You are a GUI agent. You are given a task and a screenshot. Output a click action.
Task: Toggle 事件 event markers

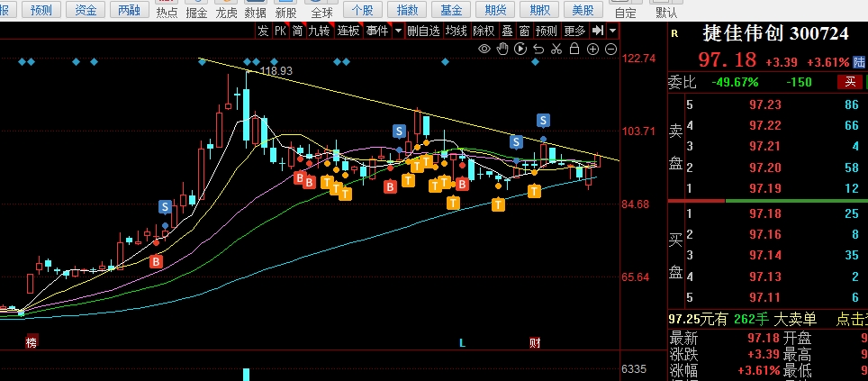point(377,31)
